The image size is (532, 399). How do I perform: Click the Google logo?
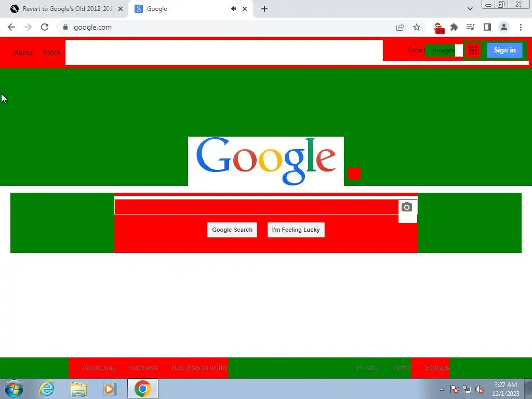tap(266, 161)
